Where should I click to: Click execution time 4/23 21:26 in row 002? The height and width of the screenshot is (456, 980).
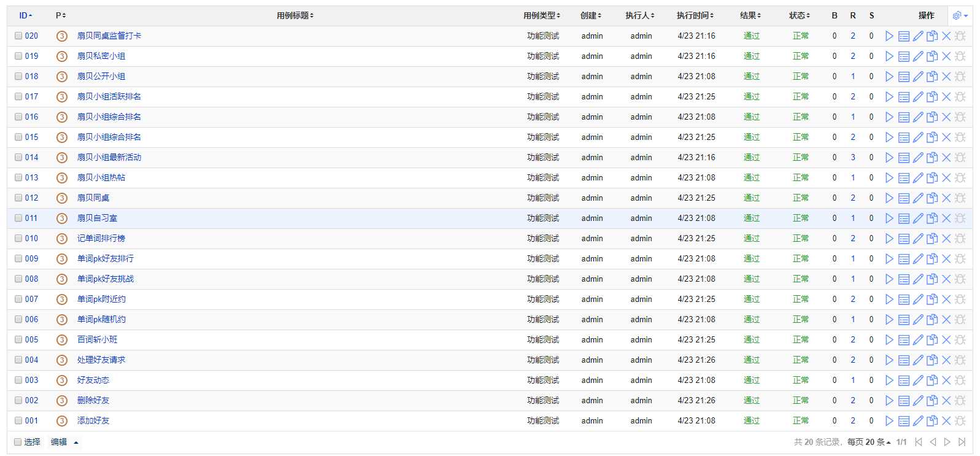[696, 400]
